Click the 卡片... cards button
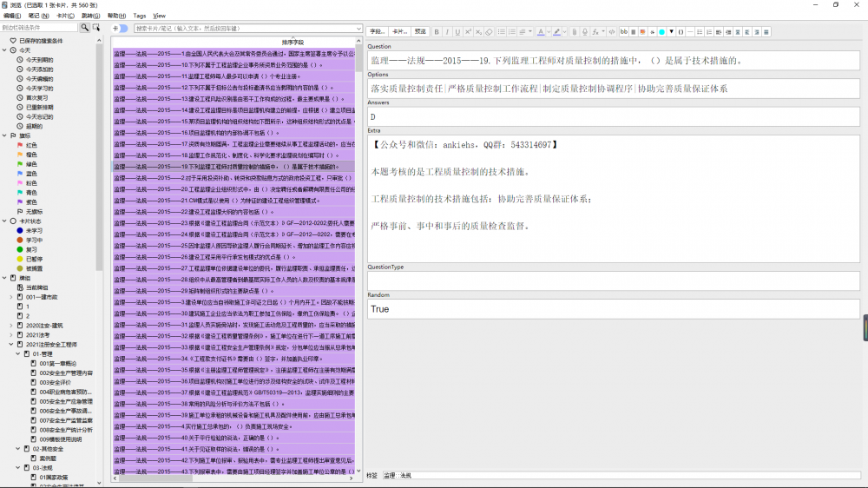This screenshot has height=488, width=868. pyautogui.click(x=399, y=32)
